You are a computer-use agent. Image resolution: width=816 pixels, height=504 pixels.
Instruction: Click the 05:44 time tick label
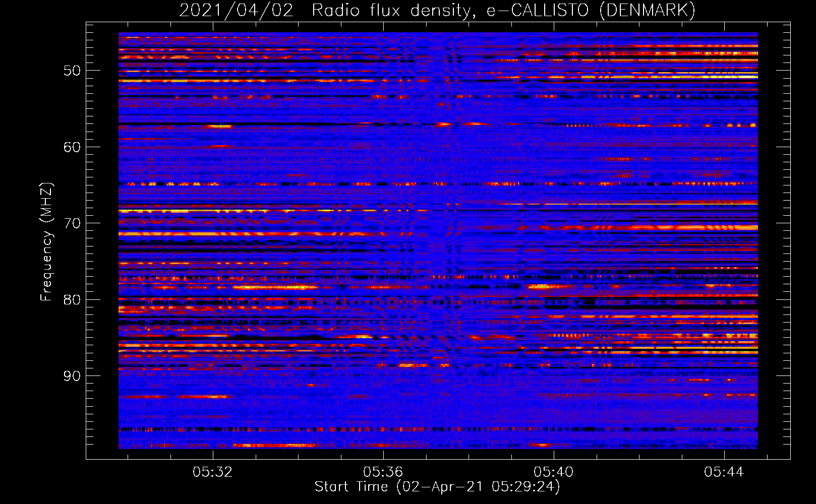pyautogui.click(x=724, y=472)
